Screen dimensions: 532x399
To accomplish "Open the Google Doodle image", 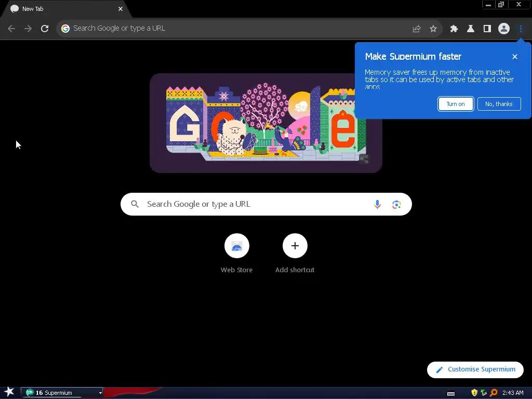I will tap(266, 123).
